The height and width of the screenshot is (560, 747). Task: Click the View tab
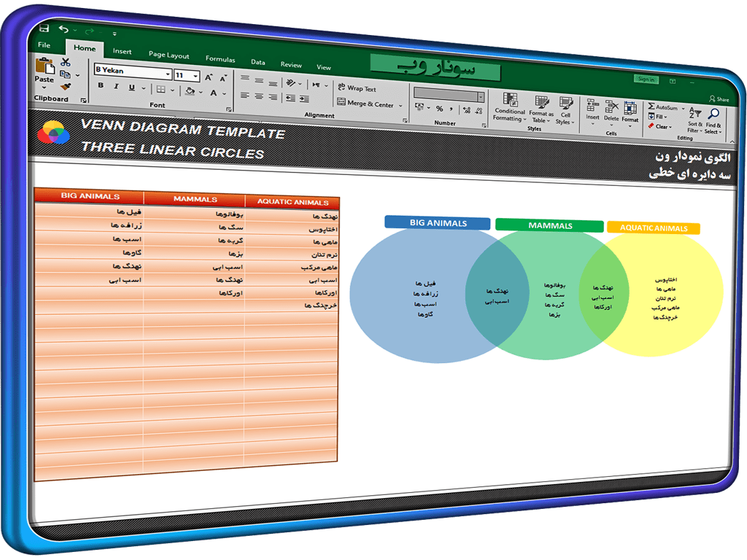323,67
